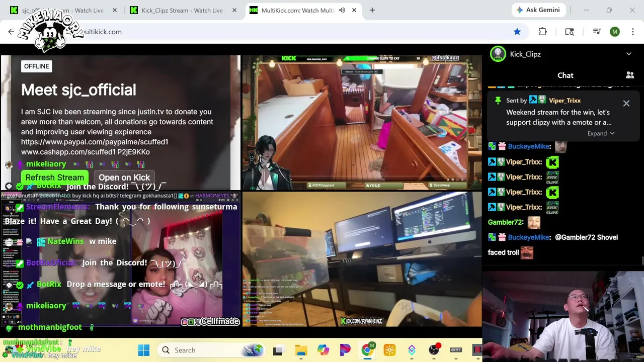Image resolution: width=644 pixels, height=362 pixels.
Task: Click the Ask Gemini button
Action: pyautogui.click(x=537, y=10)
